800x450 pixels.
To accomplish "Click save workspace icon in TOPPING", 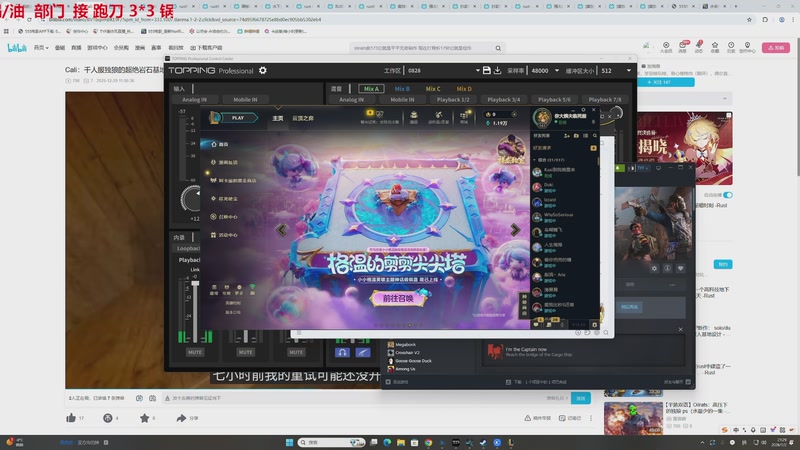I will 487,70.
